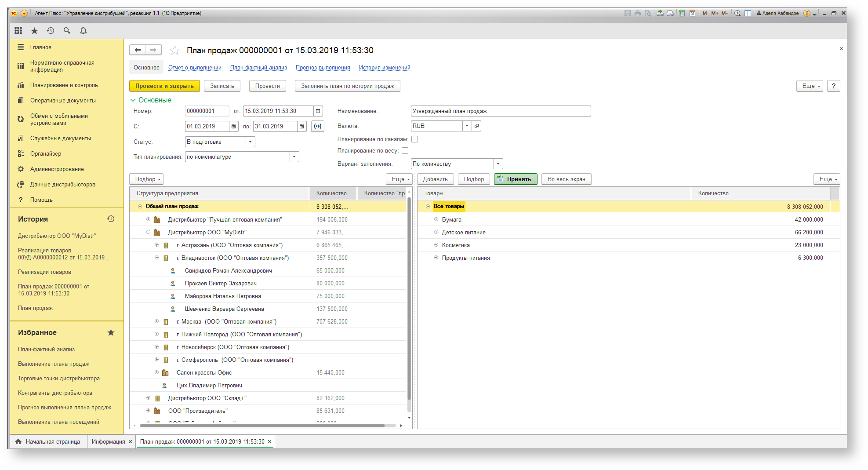Click the print icon in title bar
The height and width of the screenshot is (470, 868).
tap(638, 13)
